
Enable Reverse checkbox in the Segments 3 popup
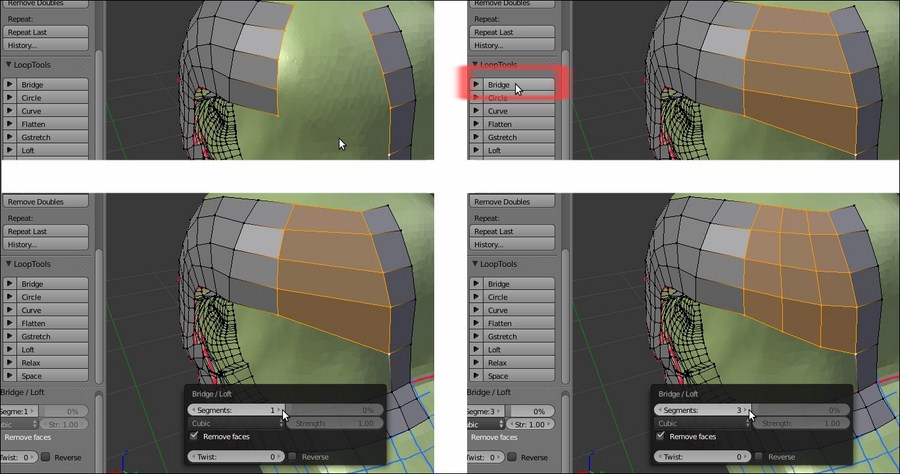(759, 457)
